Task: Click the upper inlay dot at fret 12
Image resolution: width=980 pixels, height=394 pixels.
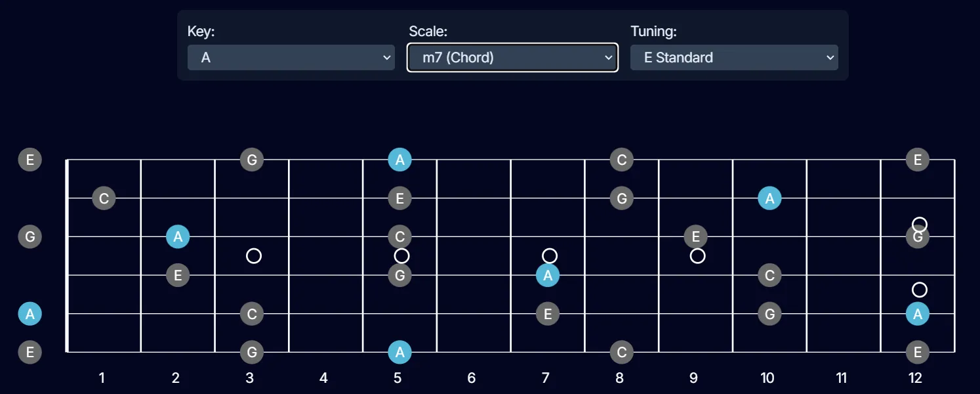Action: point(918,223)
